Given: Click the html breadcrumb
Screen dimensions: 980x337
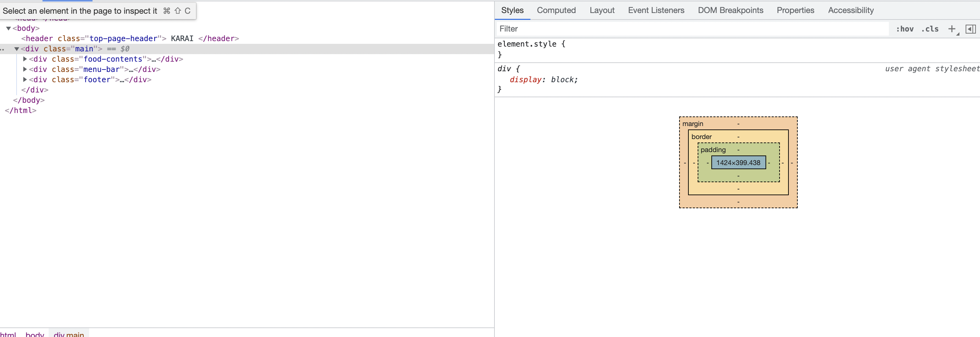Looking at the screenshot, I should click(8, 334).
